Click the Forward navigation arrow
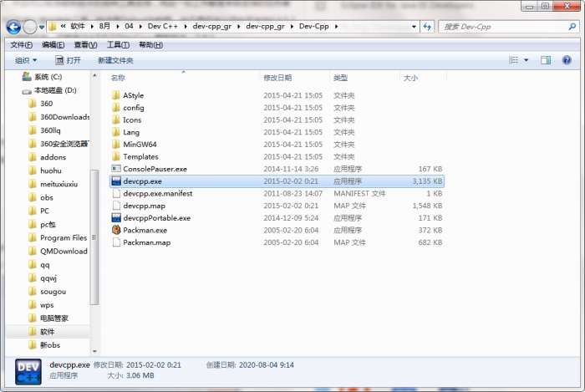Viewport: 585px width, 392px height. pos(30,27)
